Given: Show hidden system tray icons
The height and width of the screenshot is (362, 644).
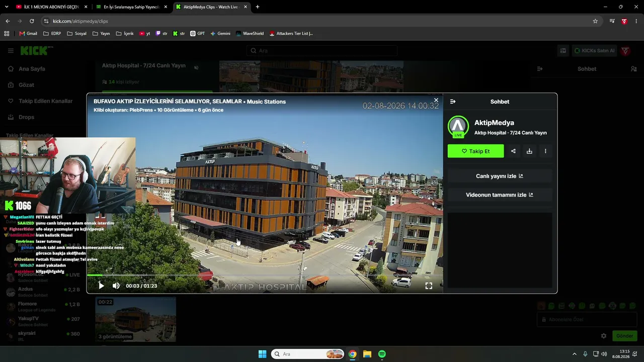Looking at the screenshot, I should 574,354.
